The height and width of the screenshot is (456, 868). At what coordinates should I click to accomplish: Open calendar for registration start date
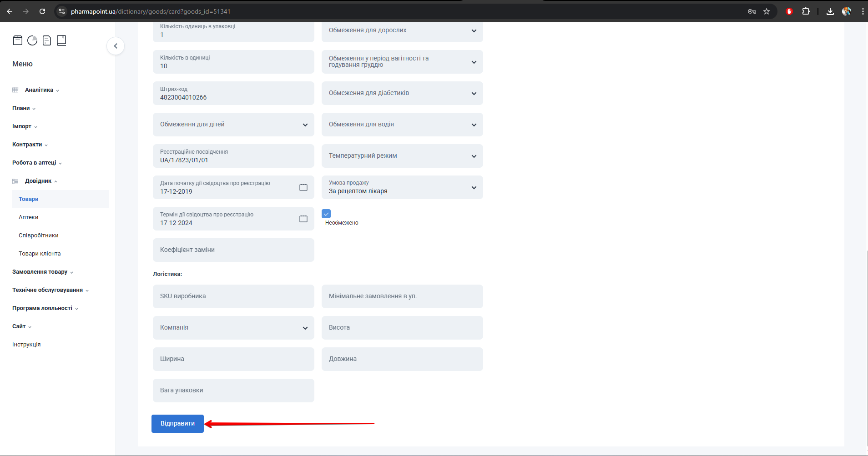[x=303, y=187]
